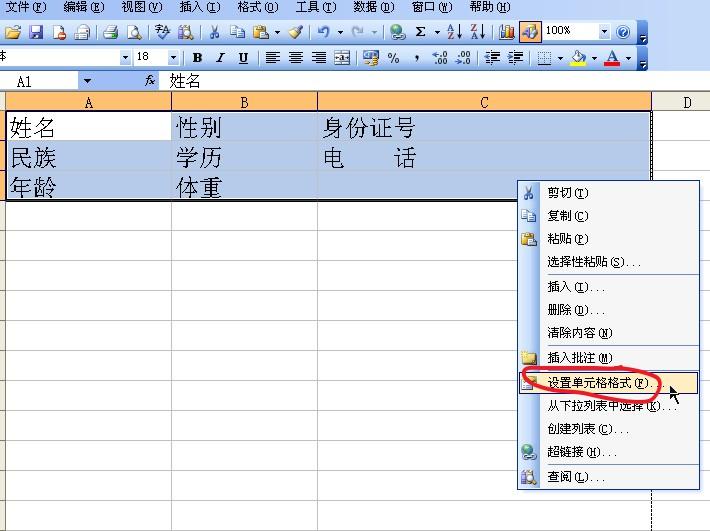Click cell containing 身份证号
The image size is (710, 531).
(485, 127)
